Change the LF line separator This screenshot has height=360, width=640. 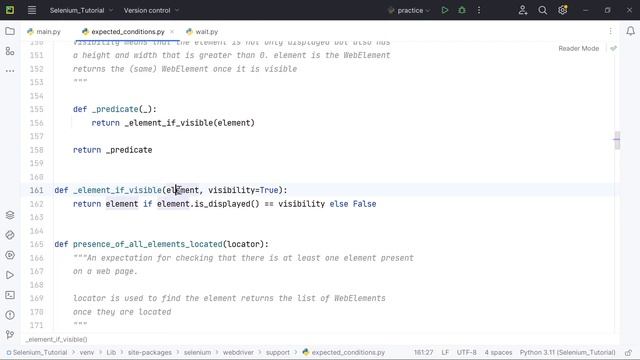[445, 352]
